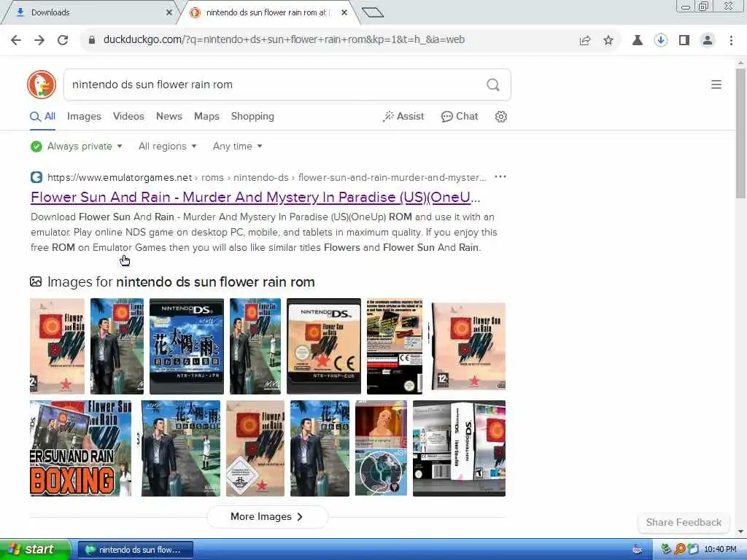
Task: Click the green shield tray icon
Action: pos(666,550)
